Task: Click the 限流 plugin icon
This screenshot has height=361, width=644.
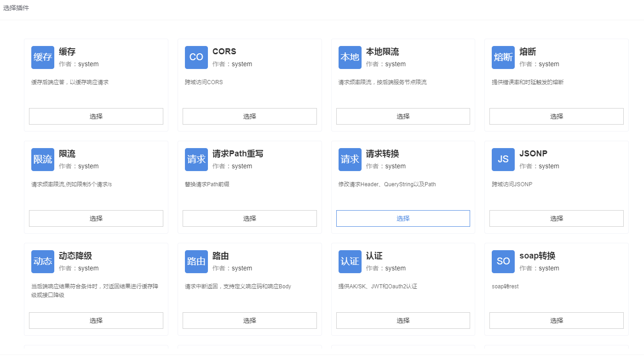Action: 43,160
